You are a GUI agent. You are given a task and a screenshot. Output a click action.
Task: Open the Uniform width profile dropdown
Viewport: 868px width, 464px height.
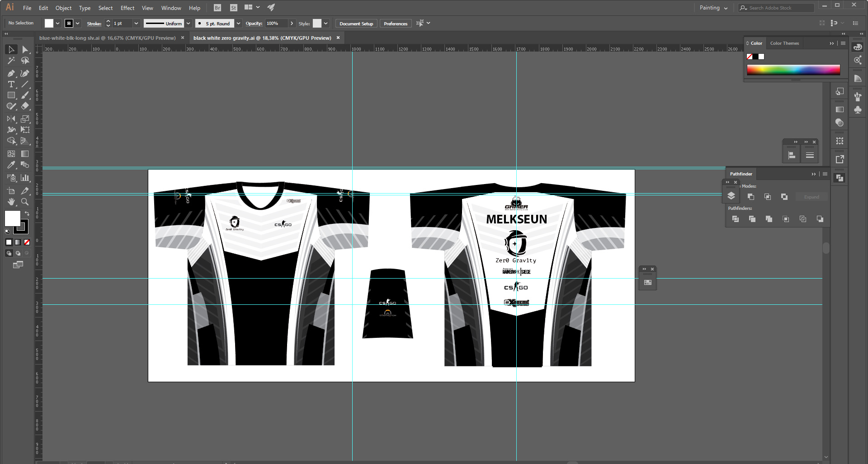pos(188,24)
